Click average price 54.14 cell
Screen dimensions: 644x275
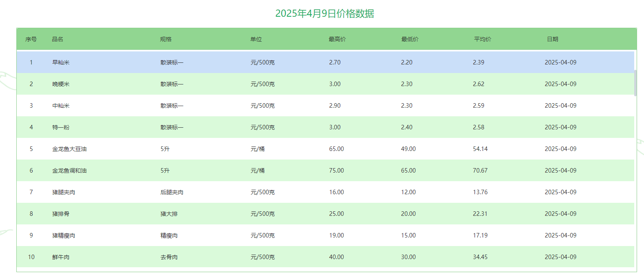(480, 149)
